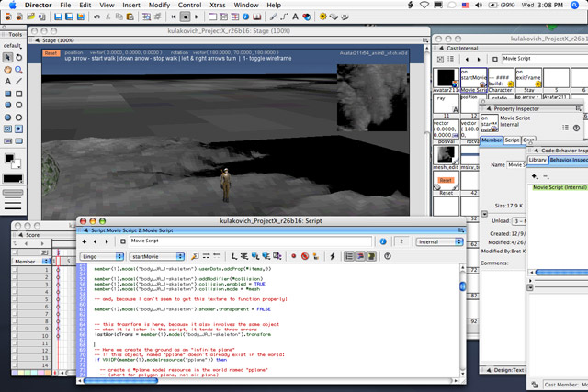Image resolution: width=588 pixels, height=392 pixels.
Task: Click the Recompile lightning bolt icon
Action: tap(333, 256)
